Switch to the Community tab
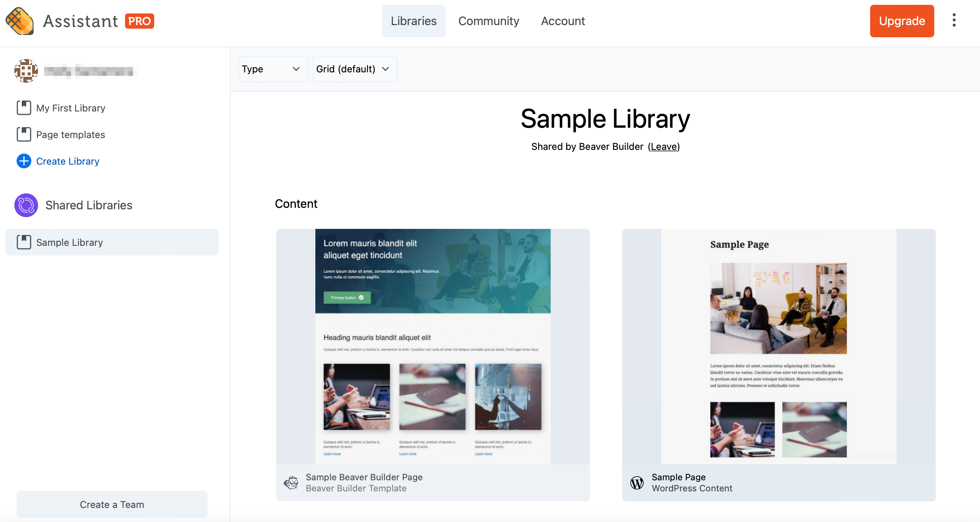The image size is (980, 522). tap(488, 21)
